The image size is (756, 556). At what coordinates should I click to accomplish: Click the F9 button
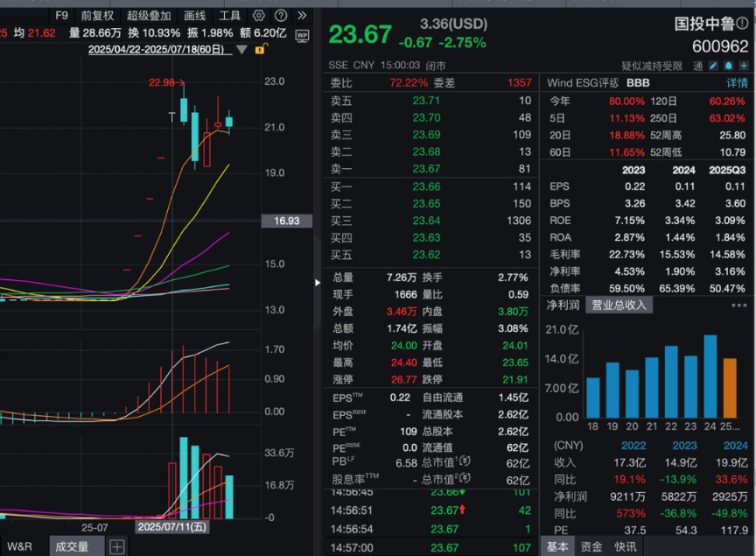point(61,16)
